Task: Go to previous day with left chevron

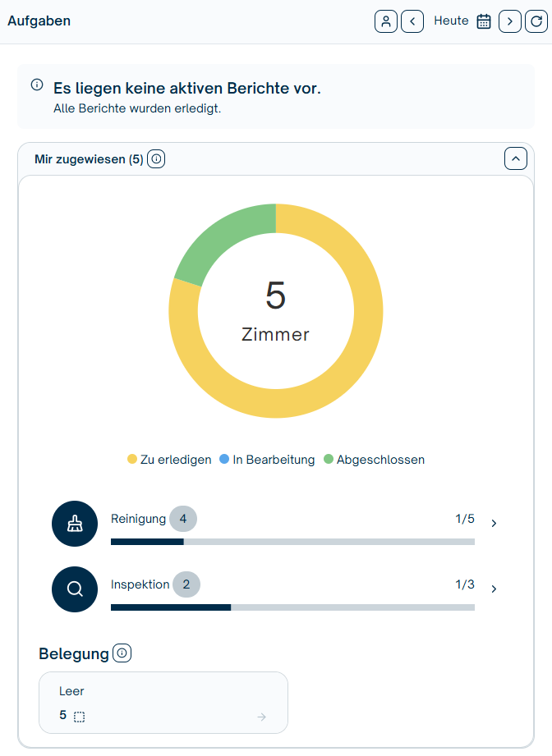Action: [412, 21]
